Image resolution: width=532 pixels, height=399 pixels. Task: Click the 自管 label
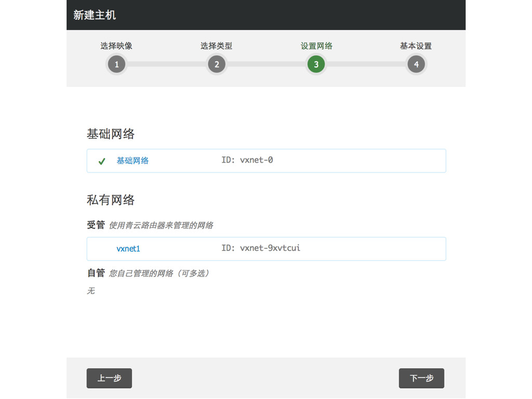[x=96, y=273]
